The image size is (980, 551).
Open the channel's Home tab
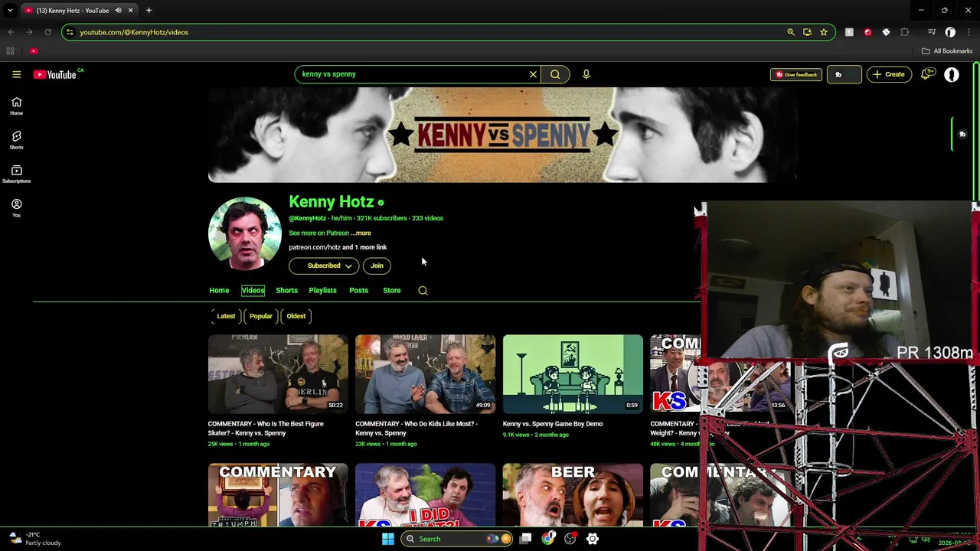[219, 290]
